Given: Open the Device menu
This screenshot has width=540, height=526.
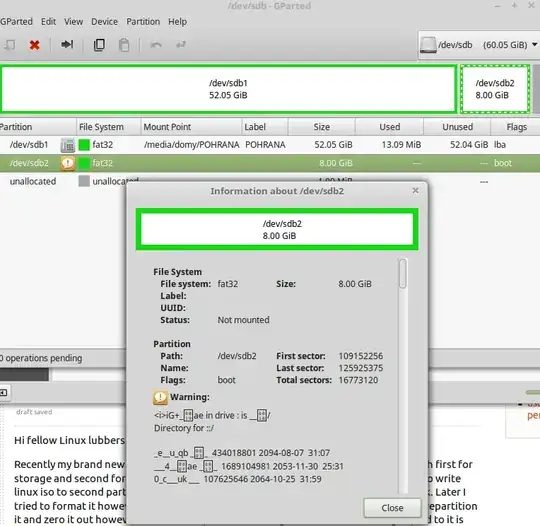Looking at the screenshot, I should click(x=104, y=22).
